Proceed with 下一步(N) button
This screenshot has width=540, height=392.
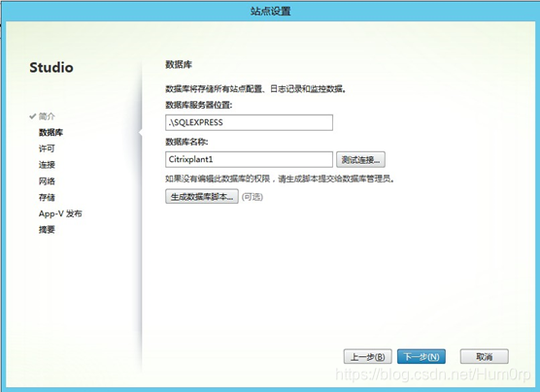[422, 356]
